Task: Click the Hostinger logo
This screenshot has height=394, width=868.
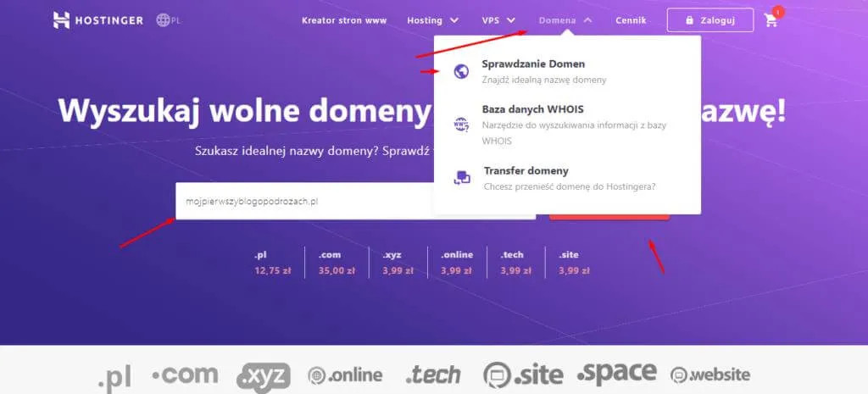Action: (98, 20)
